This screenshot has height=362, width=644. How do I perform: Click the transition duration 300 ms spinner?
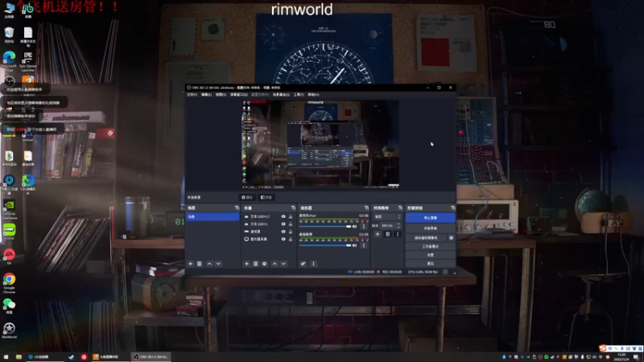pyautogui.click(x=390, y=225)
